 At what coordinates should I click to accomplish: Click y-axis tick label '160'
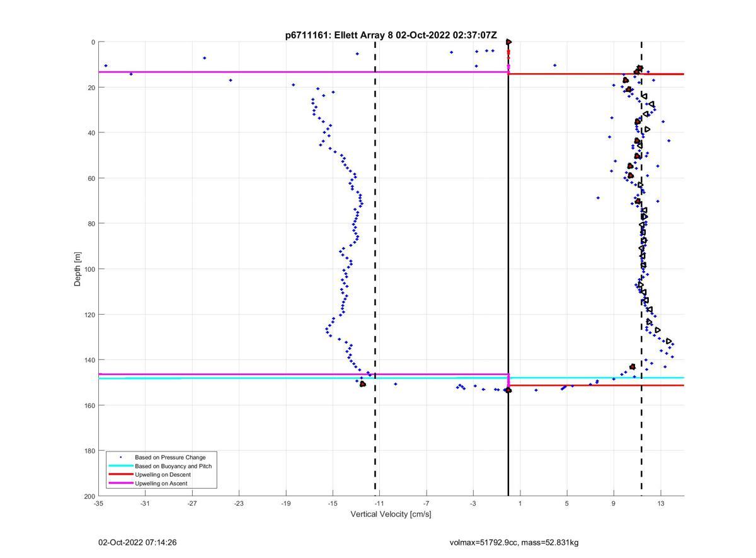tap(90, 405)
